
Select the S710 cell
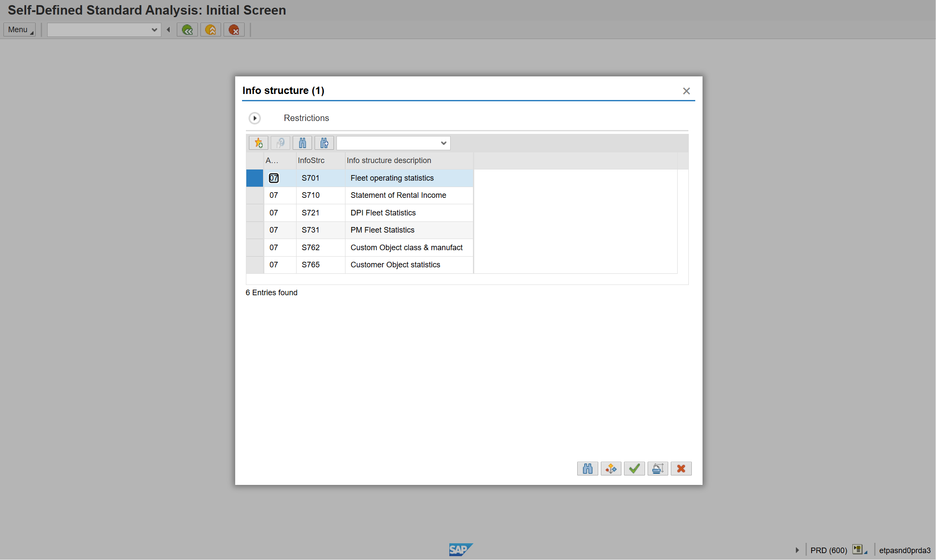click(x=321, y=195)
